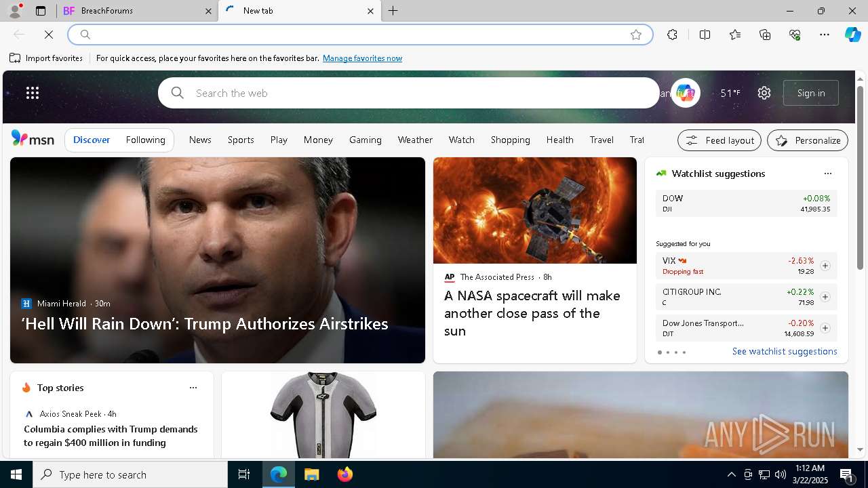This screenshot has width=868, height=488.
Task: Open Browser essentials icon
Action: pyautogui.click(x=795, y=35)
